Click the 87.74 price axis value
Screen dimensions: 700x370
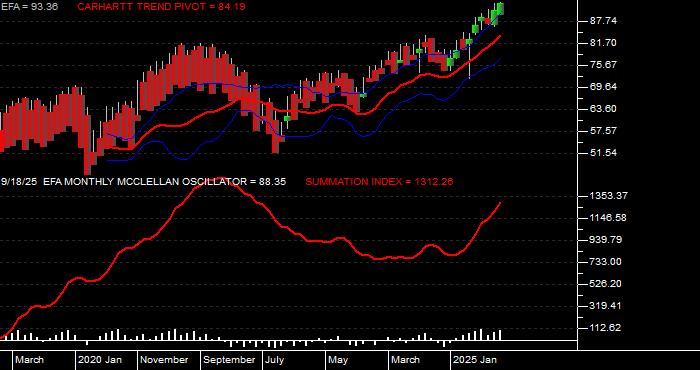[x=603, y=21]
